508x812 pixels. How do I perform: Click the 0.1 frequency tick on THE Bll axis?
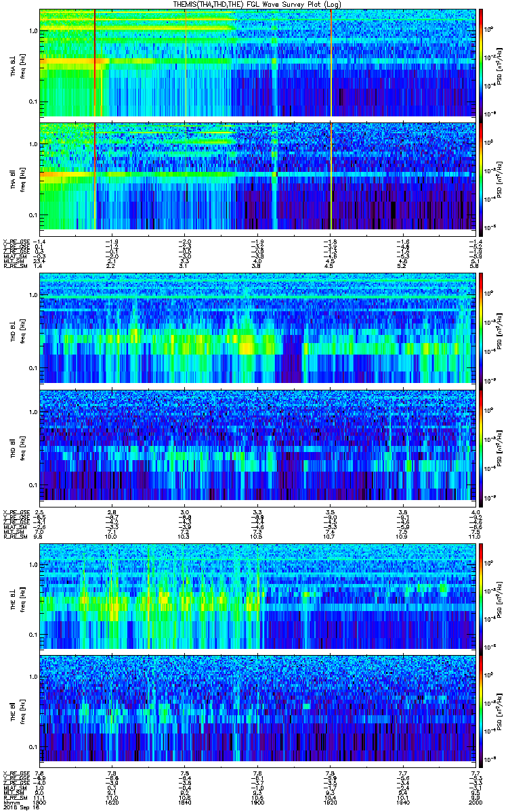click(33, 748)
